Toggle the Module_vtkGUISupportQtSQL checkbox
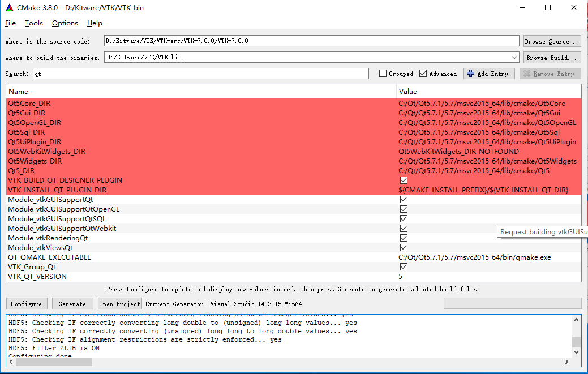This screenshot has height=374, width=588. click(404, 219)
